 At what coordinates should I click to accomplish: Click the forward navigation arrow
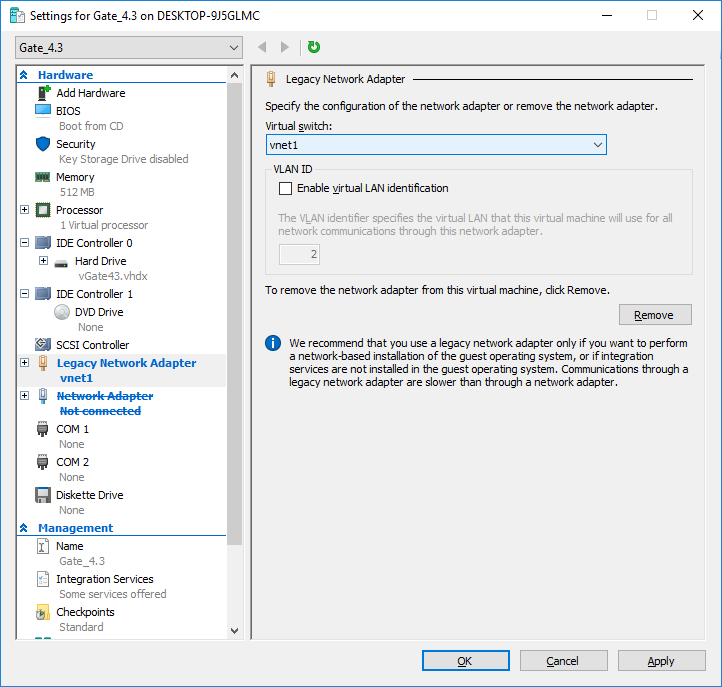coord(285,47)
